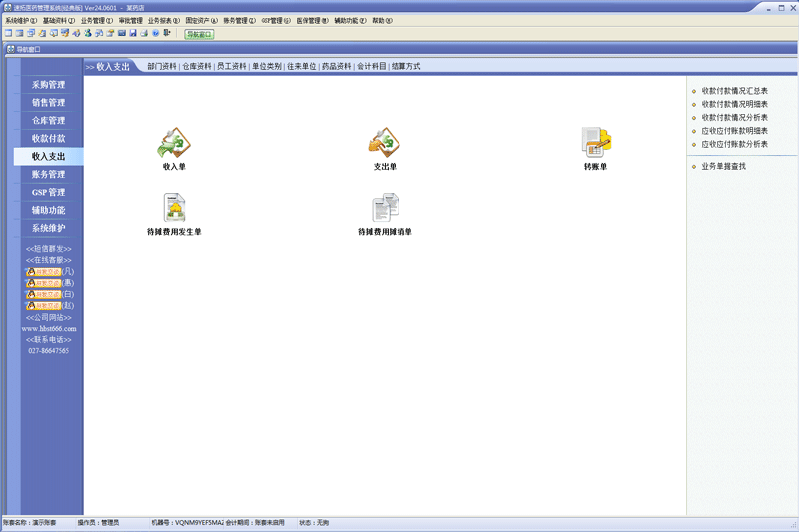The width and height of the screenshot is (799, 532).
Task: Open 业务单据查找 link
Action: 723,167
